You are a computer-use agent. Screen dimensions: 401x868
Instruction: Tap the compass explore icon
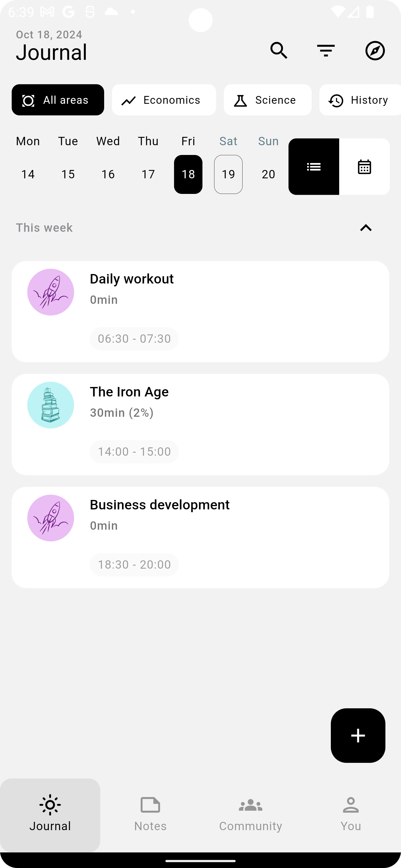pyautogui.click(x=375, y=51)
